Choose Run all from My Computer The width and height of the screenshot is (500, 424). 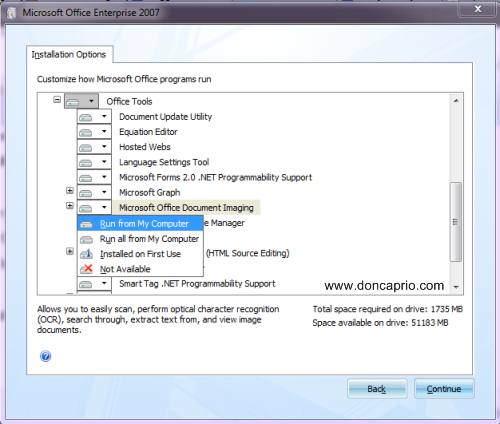coord(140,239)
